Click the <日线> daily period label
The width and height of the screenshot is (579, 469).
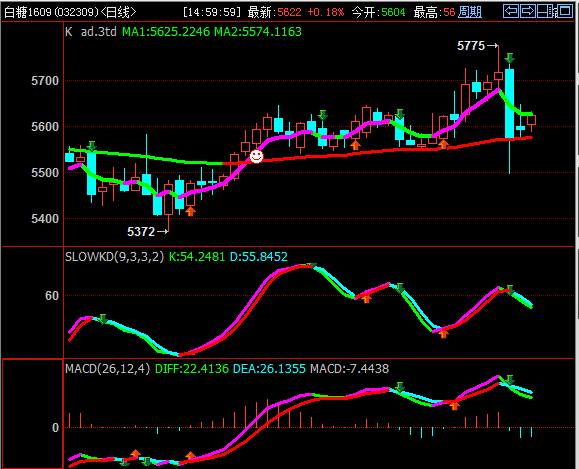point(118,12)
